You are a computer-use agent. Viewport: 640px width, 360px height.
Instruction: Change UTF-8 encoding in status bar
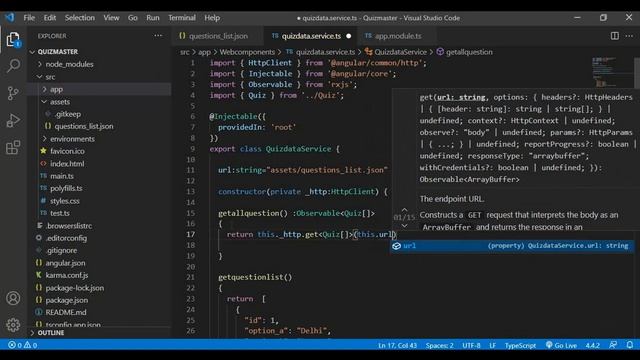(471, 345)
